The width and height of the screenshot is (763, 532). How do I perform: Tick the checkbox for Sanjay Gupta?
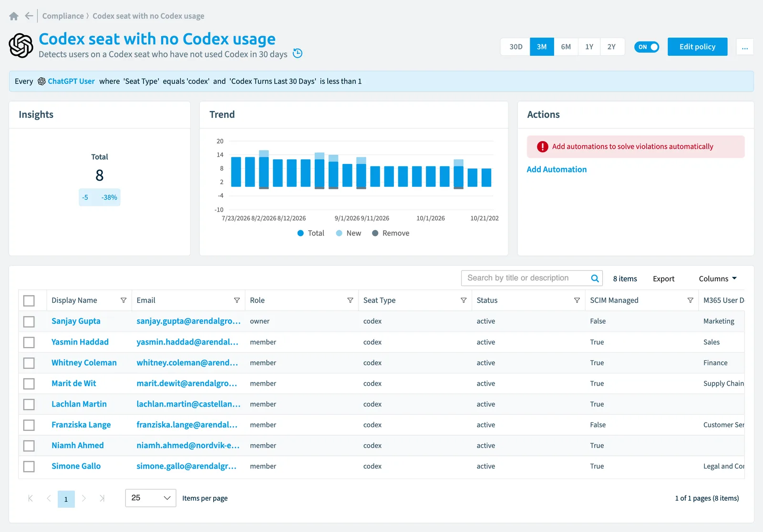pos(29,322)
